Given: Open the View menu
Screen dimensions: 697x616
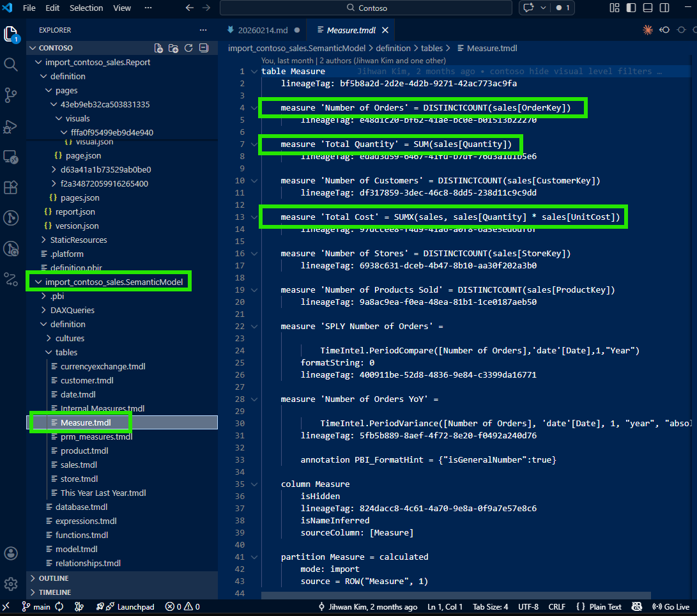Looking at the screenshot, I should [122, 8].
